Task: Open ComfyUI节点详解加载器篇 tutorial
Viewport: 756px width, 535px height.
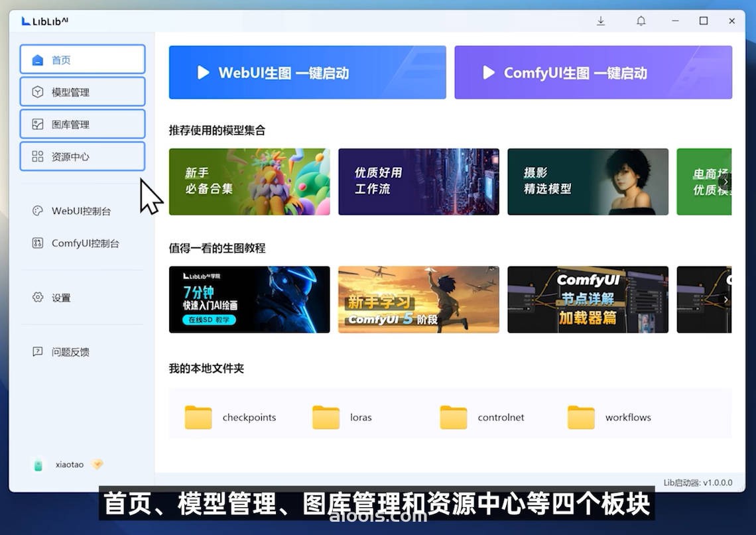Action: 588,299
